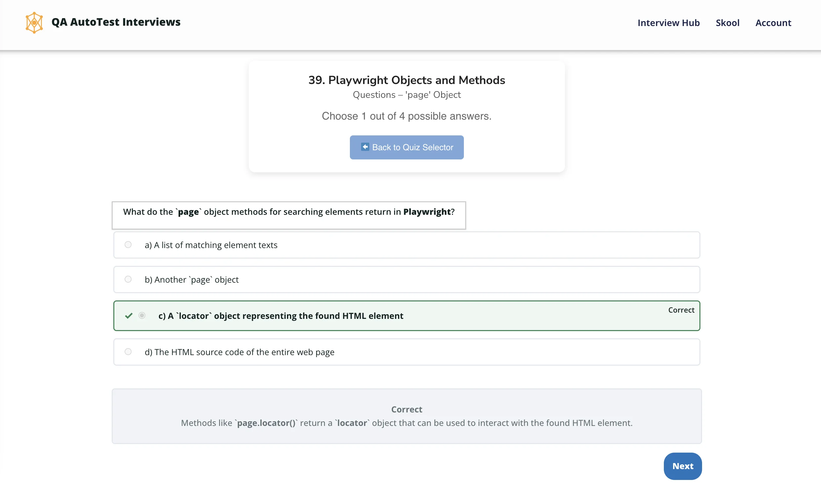Viewport: 821px width, 504px height.
Task: Click the QA AutoTest Interviews site title
Action: [x=116, y=22]
